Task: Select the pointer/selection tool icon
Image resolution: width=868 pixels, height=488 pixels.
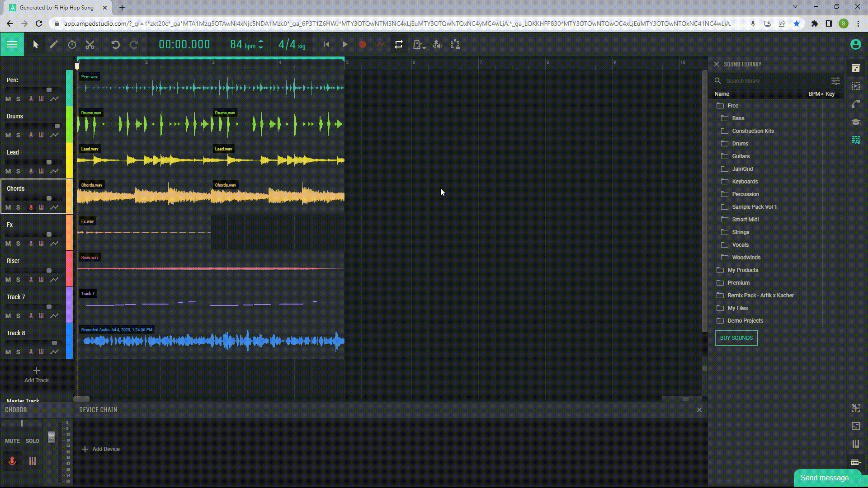Action: [34, 44]
